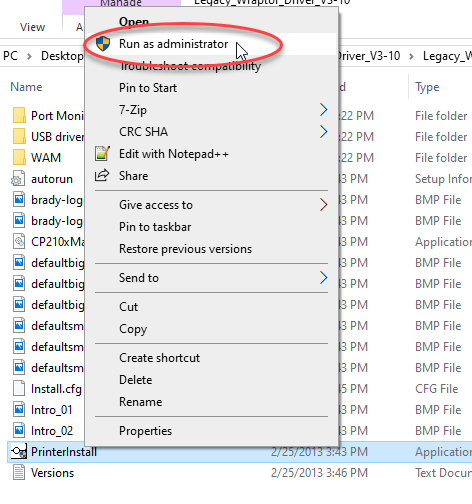This screenshot has height=504, width=472.
Task: Click the Notepad++ icon in the context menu
Action: [102, 154]
